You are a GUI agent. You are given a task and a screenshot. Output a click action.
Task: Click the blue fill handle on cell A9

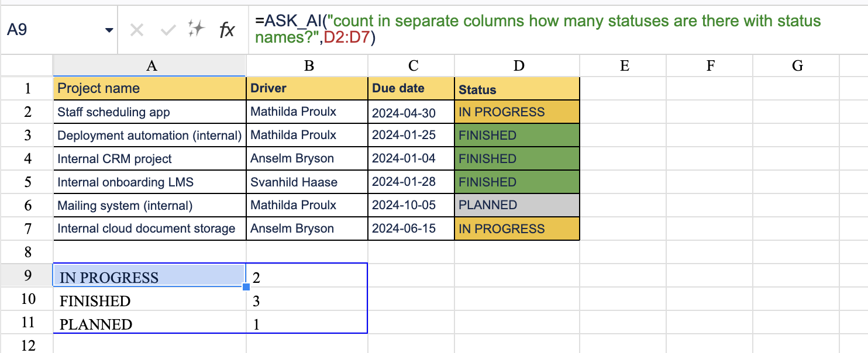(x=246, y=286)
